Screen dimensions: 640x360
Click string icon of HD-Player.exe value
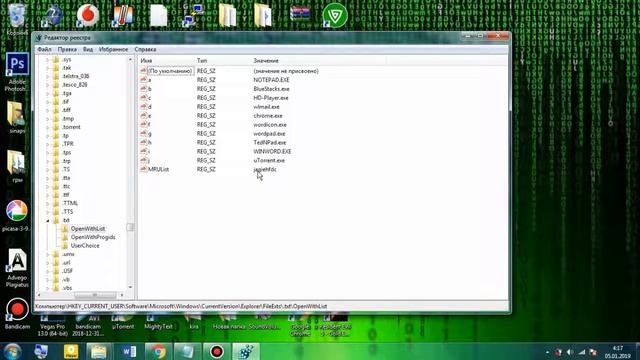143,98
